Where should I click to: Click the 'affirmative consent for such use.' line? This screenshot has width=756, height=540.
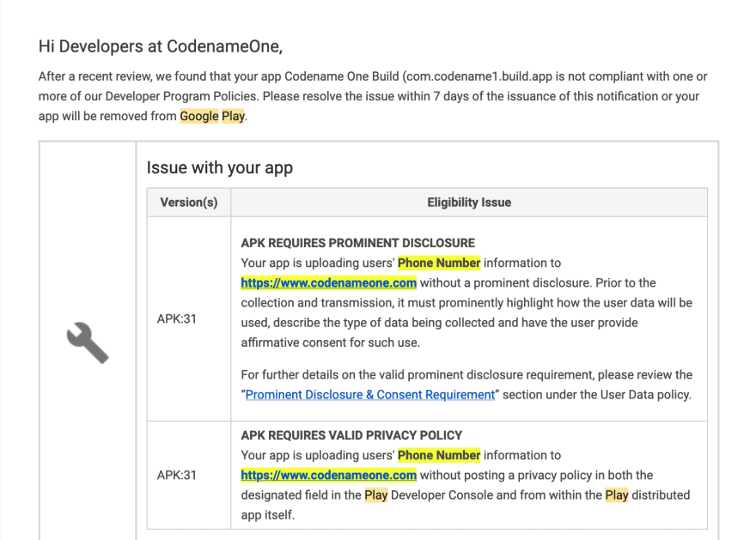(x=331, y=343)
